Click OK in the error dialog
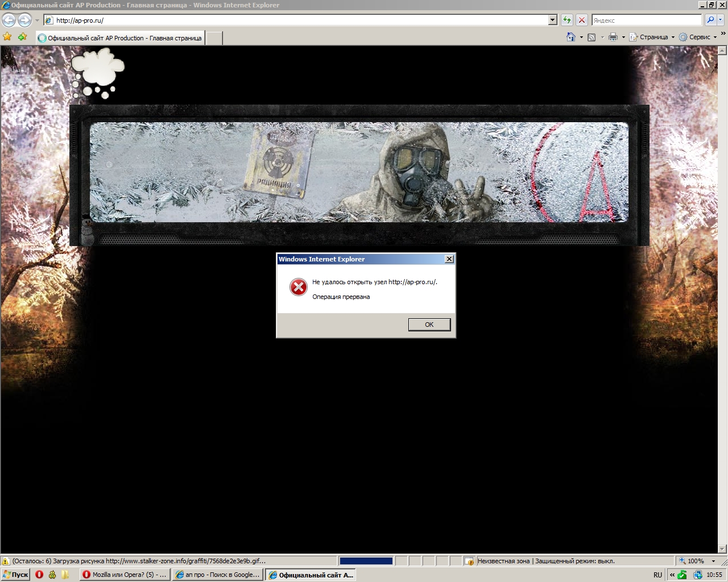This screenshot has width=728, height=582. [429, 325]
